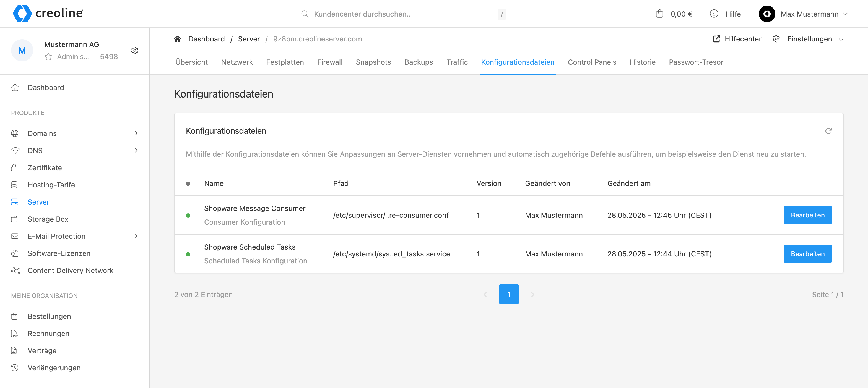Click the Geändert am column header
Image resolution: width=868 pixels, height=388 pixels.
pos(629,183)
